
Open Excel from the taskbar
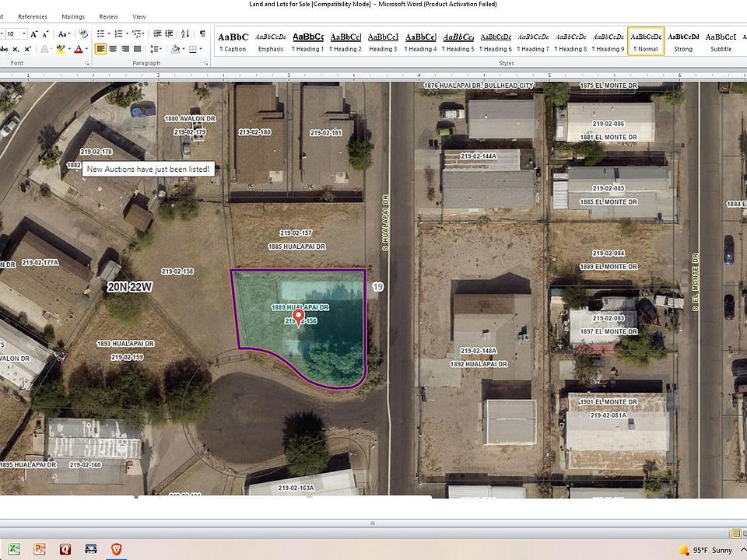coord(14,549)
